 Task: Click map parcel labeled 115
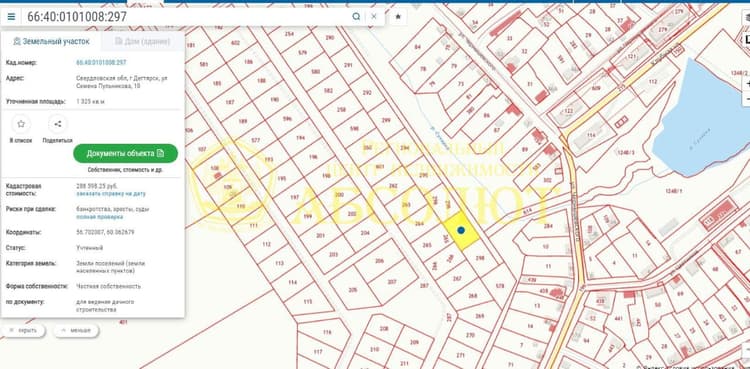point(308,301)
